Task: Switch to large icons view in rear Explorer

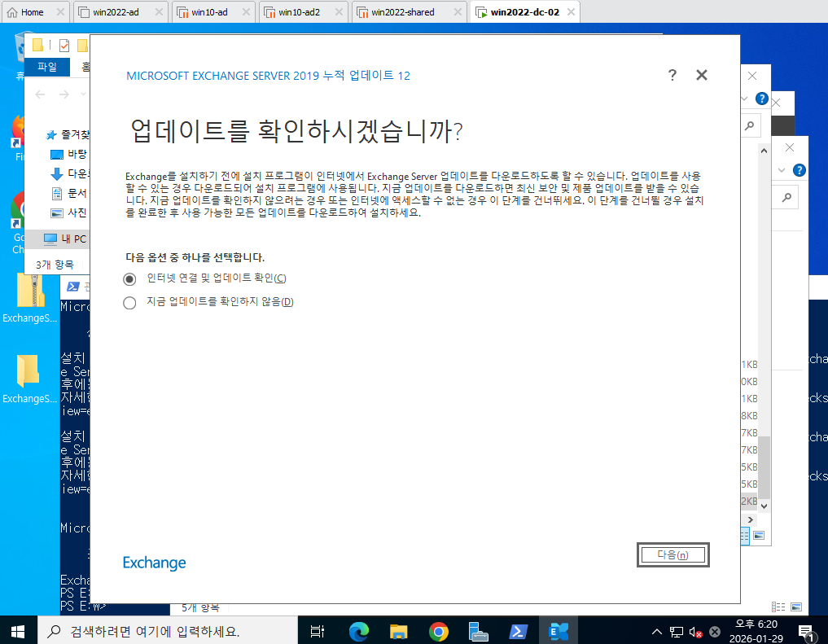Action: click(x=759, y=535)
